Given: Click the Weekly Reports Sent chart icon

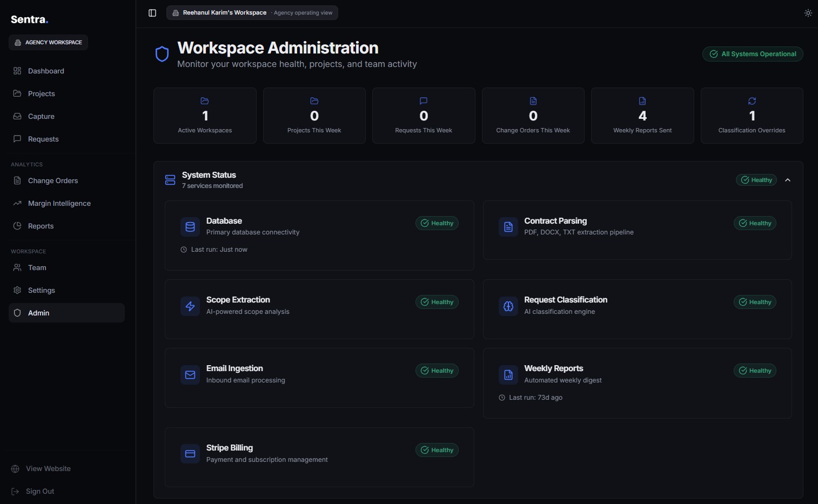Looking at the screenshot, I should 642,101.
